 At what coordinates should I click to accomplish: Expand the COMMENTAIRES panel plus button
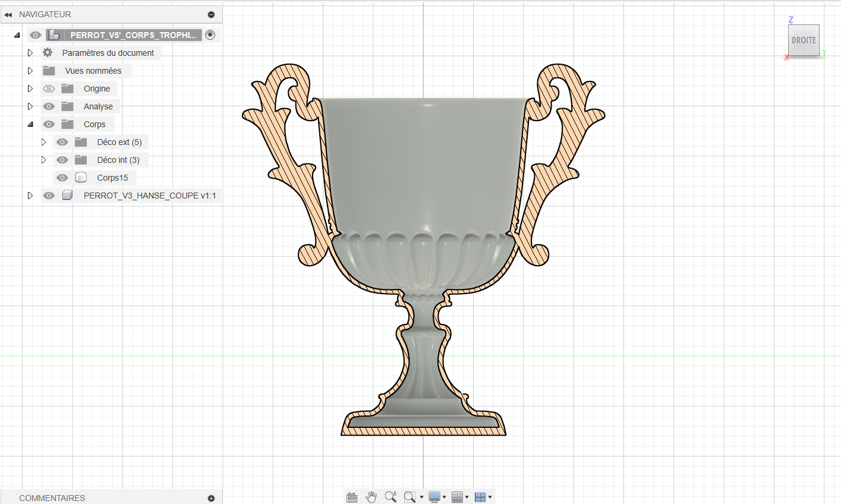tap(211, 498)
